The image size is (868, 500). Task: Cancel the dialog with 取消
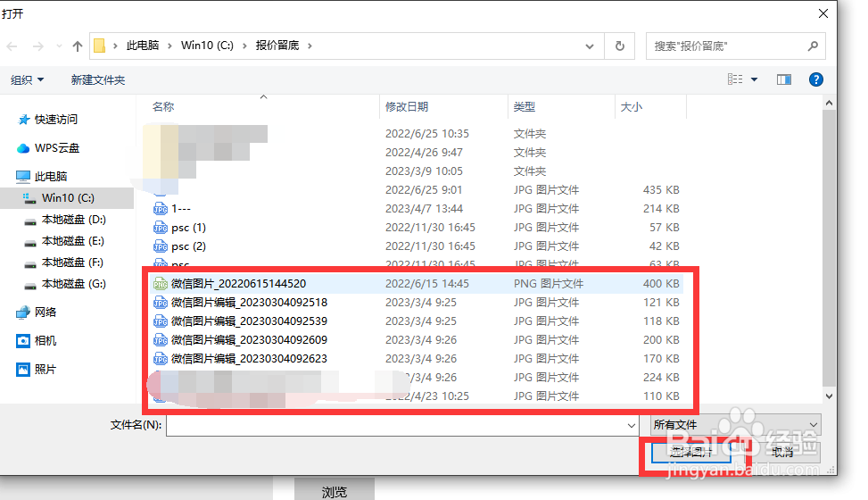click(x=782, y=453)
